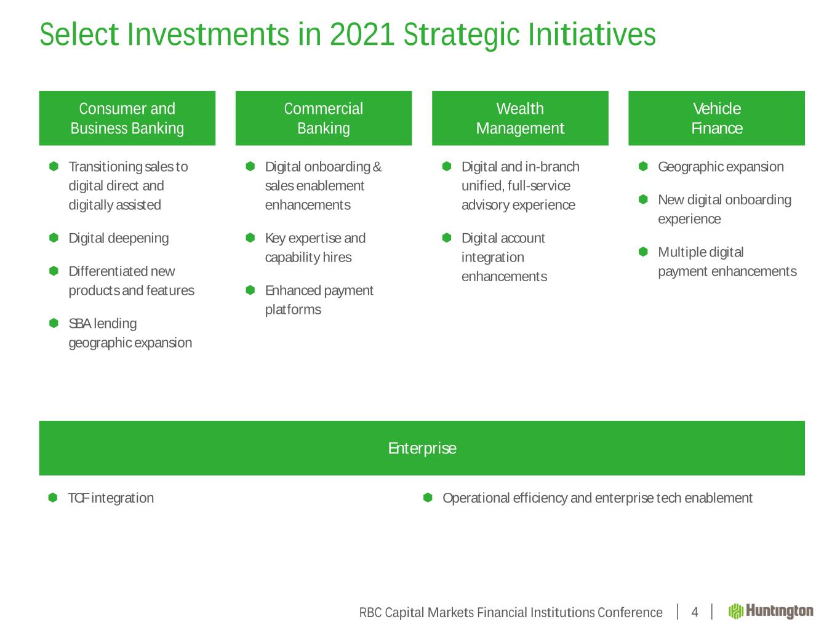Viewport: 840px width, 630px height.
Task: Click the page number 4
Action: 695,612
